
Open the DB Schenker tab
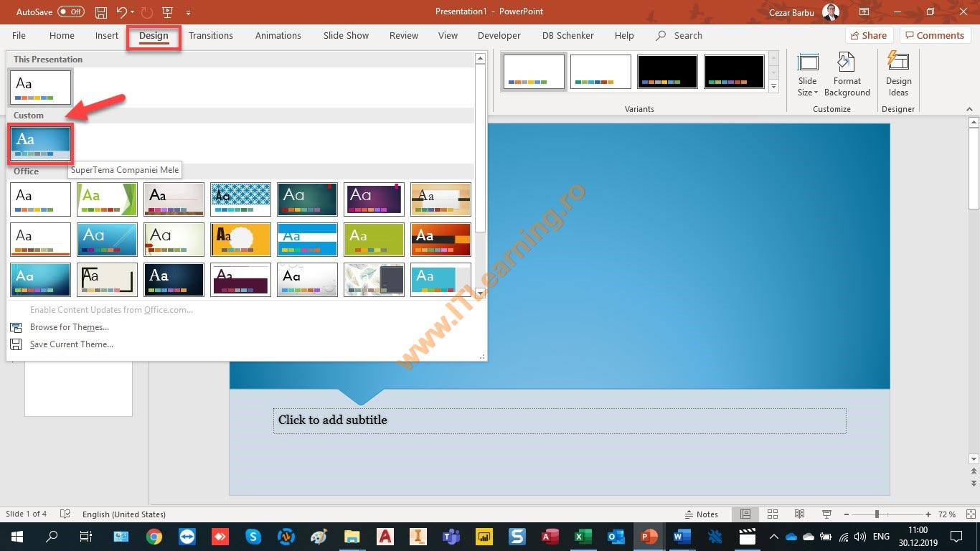(x=568, y=35)
